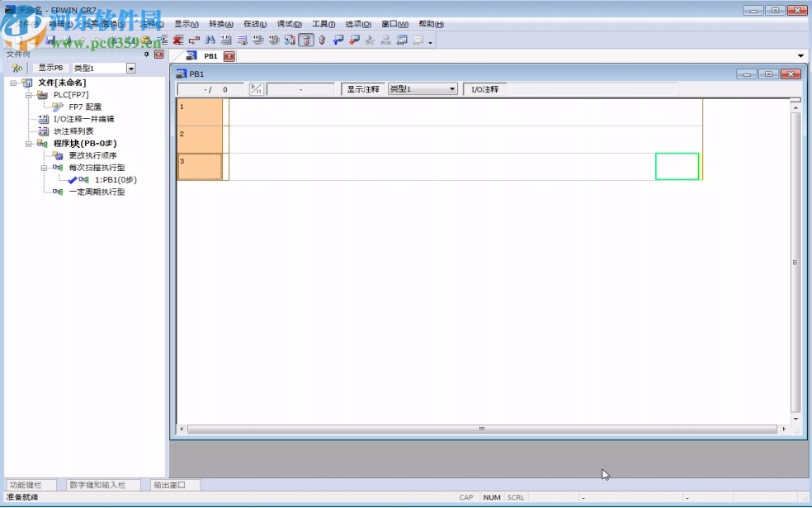
Task: Click the key icon in file tree panel
Action: click(x=17, y=68)
